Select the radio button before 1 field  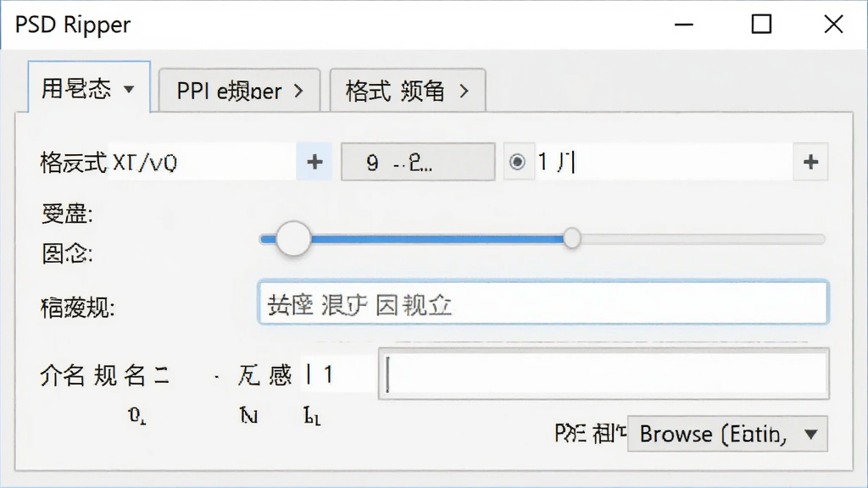click(x=517, y=162)
